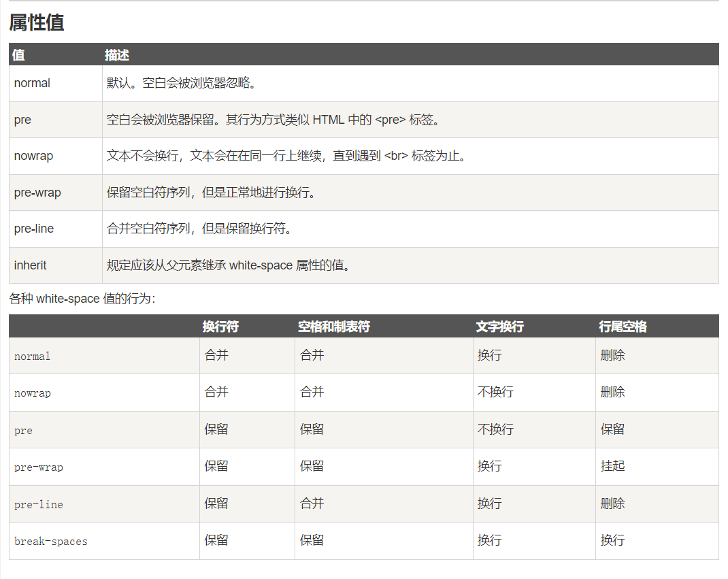Click description 保留空白符序列，但是正常地进行换行。
Image resolution: width=728 pixels, height=579 pixels.
tap(211, 193)
